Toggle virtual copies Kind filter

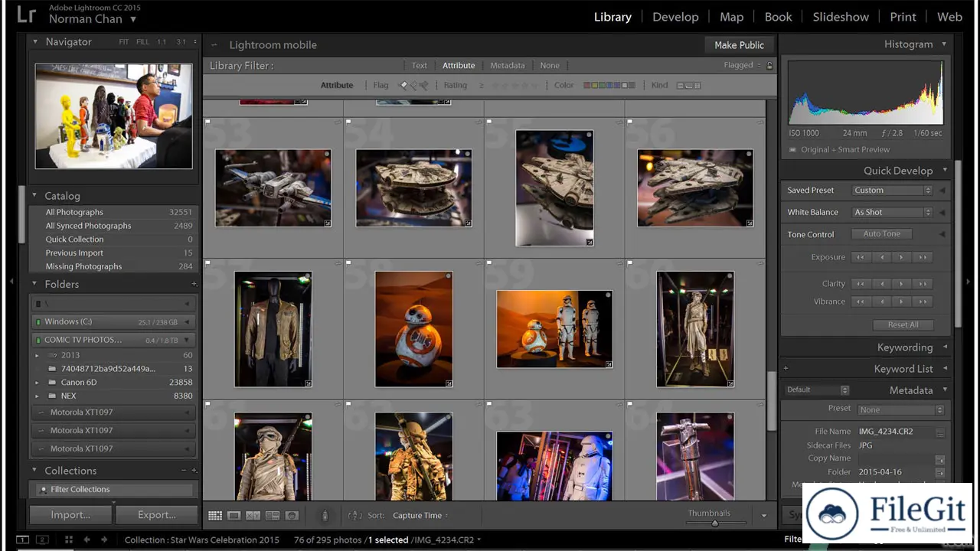pos(688,85)
